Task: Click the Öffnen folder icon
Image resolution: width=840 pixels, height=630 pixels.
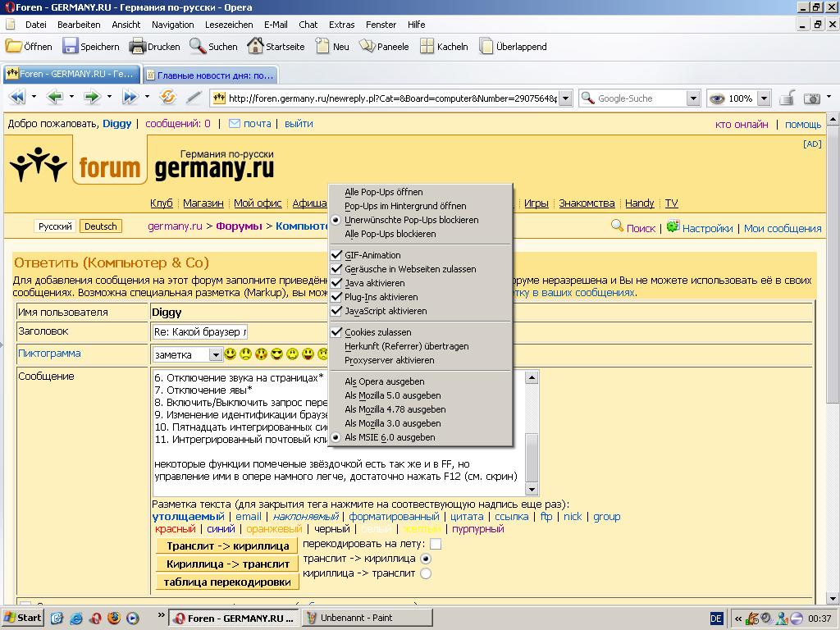Action: tap(13, 46)
